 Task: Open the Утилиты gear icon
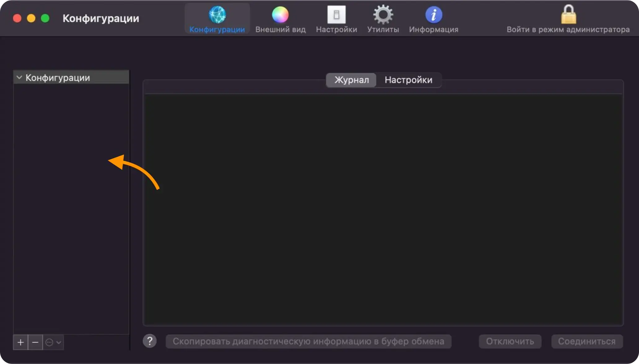click(383, 15)
